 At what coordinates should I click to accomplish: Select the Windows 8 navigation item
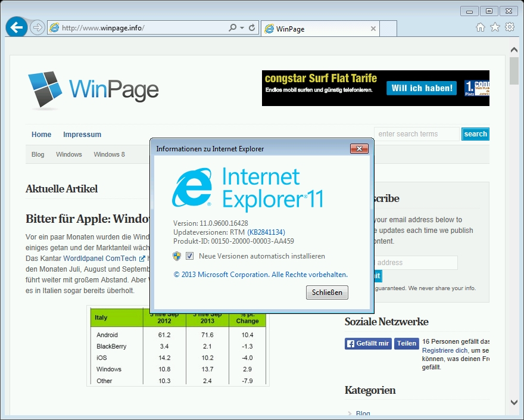click(x=110, y=154)
